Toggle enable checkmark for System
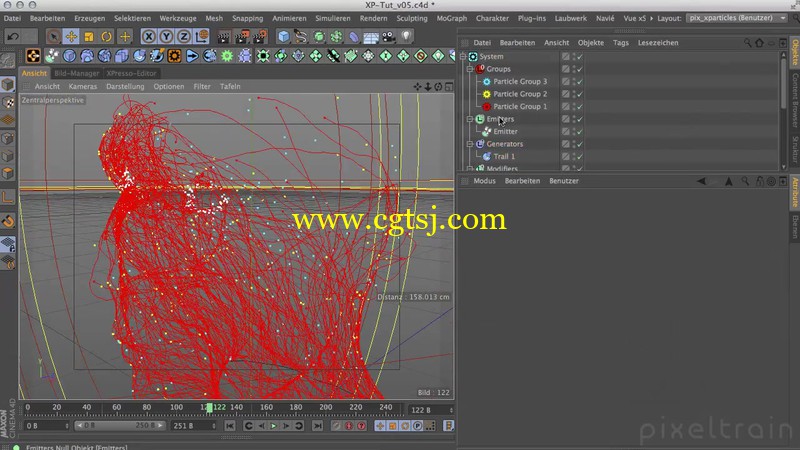The height and width of the screenshot is (450, 800). click(x=580, y=57)
